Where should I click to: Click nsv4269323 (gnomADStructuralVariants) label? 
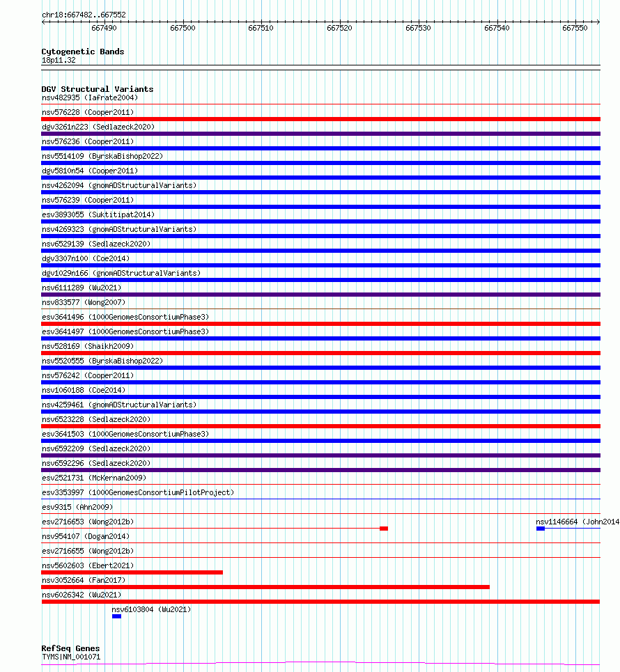[119, 229]
